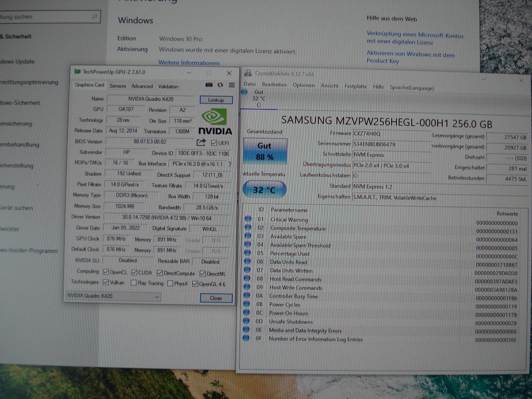This screenshot has width=532, height=399.
Task: Click the 32 °C temperature indicator
Action: pyautogui.click(x=264, y=189)
